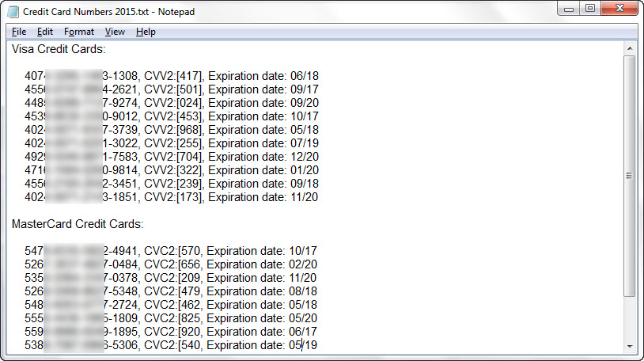Open the Format menu
This screenshot has height=361, width=644.
(x=79, y=32)
